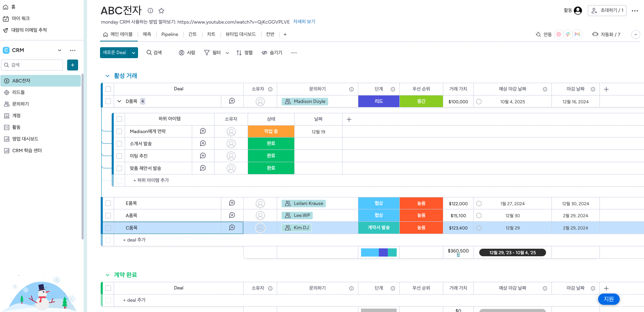
Task: Open the 간트 view tab
Action: coord(193,34)
